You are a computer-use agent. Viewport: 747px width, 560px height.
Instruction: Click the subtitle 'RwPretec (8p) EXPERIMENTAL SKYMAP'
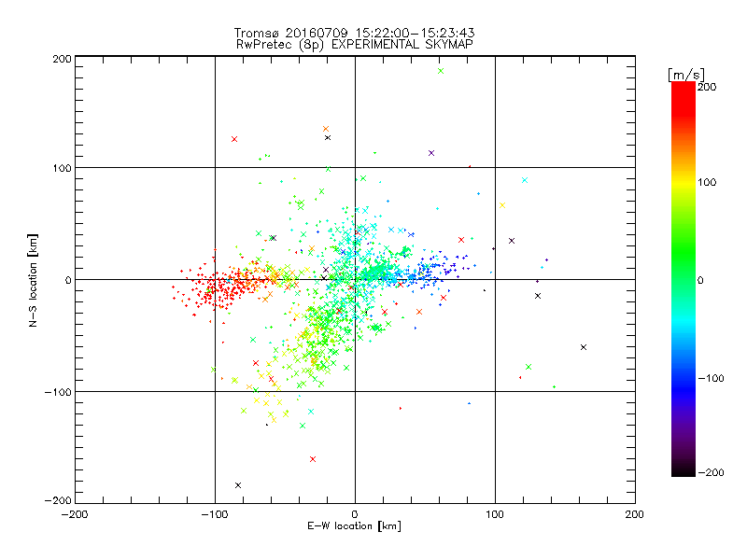coord(355,45)
